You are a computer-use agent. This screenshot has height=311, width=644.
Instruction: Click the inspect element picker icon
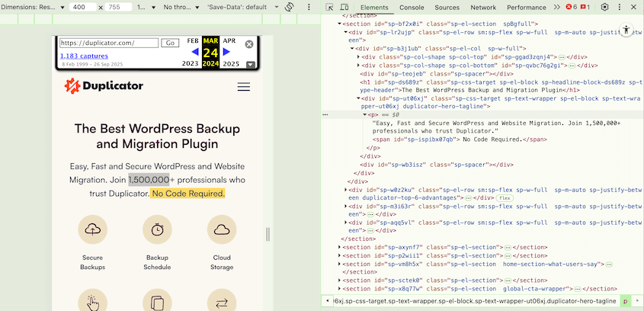(329, 7)
